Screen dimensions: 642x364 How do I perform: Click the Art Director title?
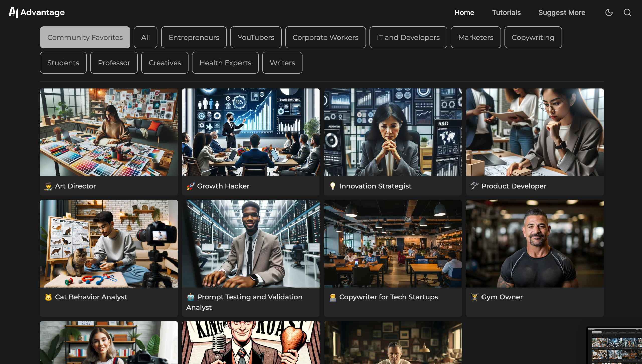click(75, 186)
